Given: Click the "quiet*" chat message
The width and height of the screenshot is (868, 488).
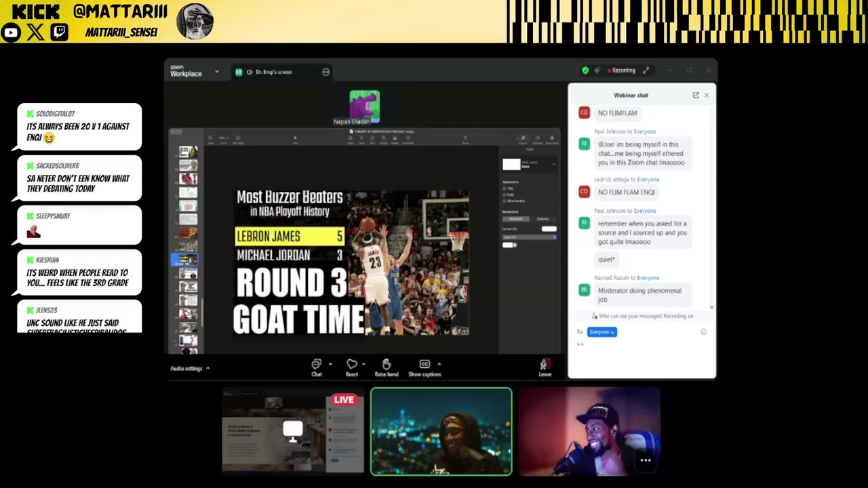Looking at the screenshot, I should (606, 259).
